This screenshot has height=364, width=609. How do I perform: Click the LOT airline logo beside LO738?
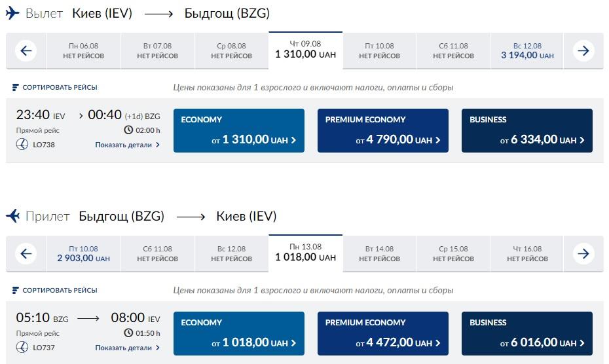pos(22,145)
